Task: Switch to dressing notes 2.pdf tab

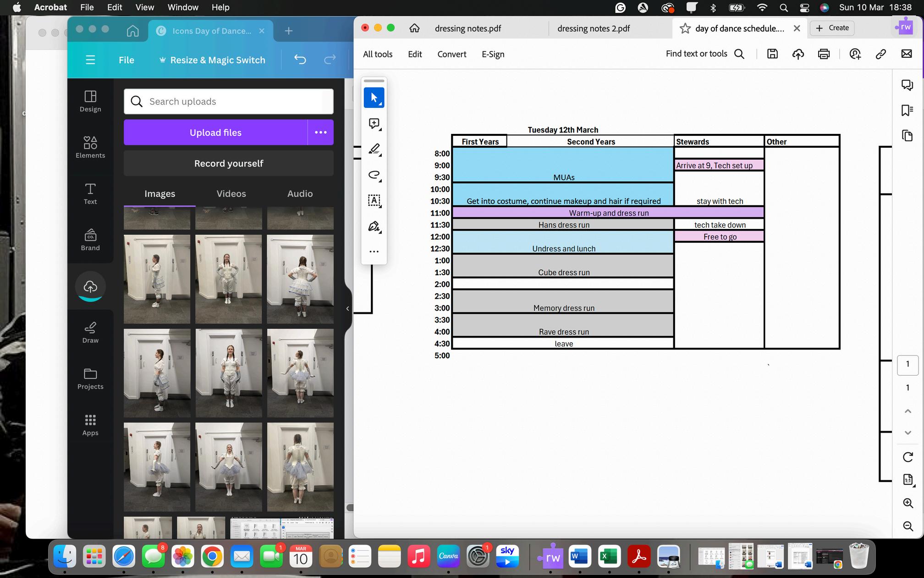Action: coord(594,28)
